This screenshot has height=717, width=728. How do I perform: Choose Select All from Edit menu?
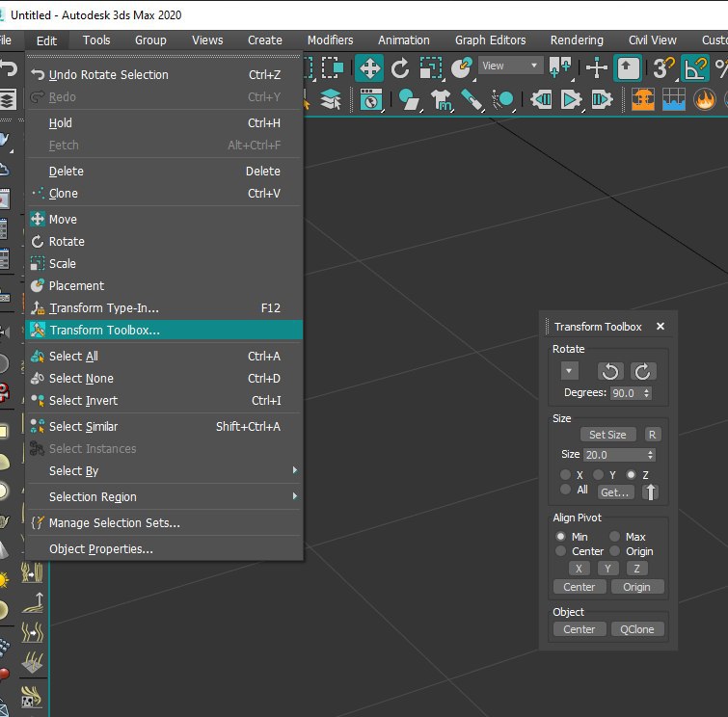tap(164, 357)
